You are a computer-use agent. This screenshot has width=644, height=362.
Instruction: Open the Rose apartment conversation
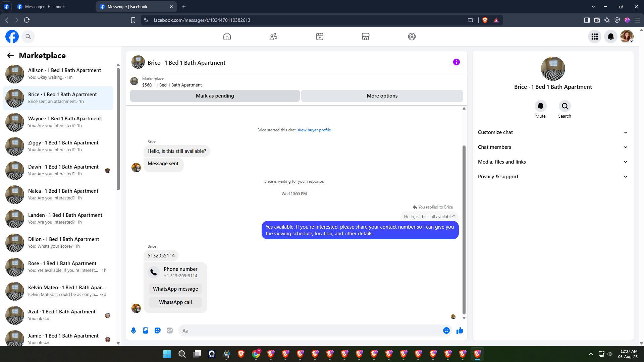[58, 267]
